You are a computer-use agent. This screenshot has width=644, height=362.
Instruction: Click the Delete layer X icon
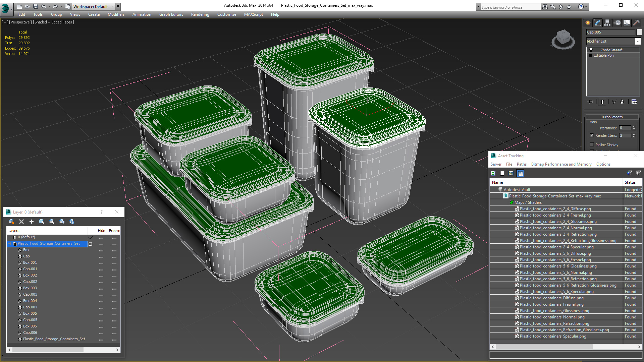coord(21,222)
